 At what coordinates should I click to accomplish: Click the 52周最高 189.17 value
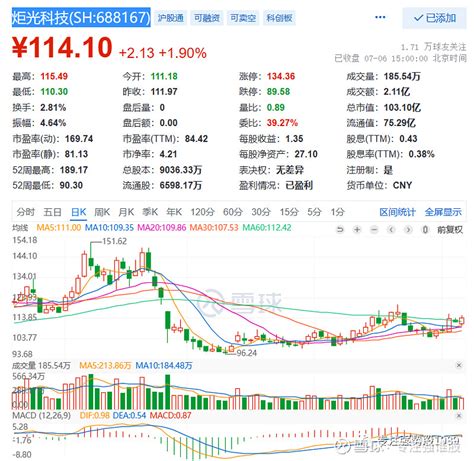click(x=74, y=170)
